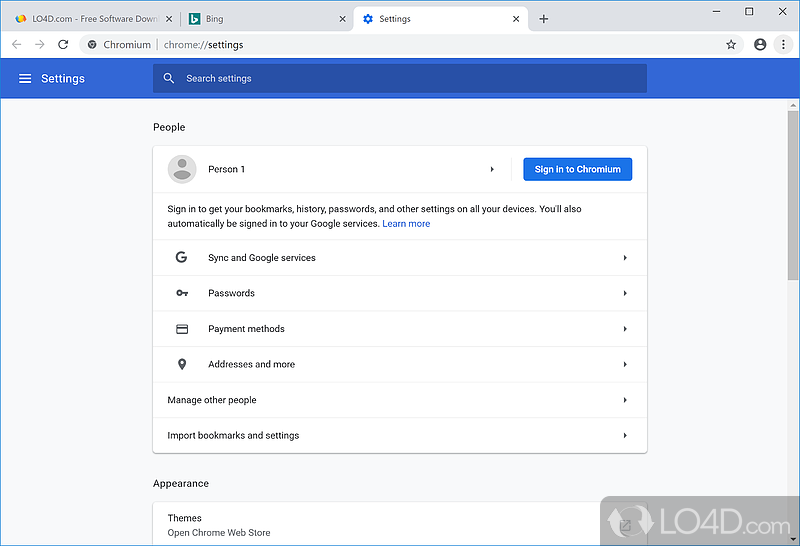
Task: Open the Settings hamburger menu
Action: point(25,79)
